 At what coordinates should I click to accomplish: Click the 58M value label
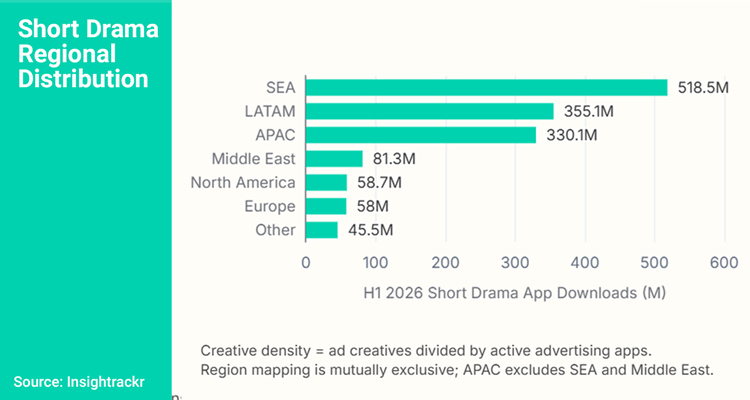point(373,206)
